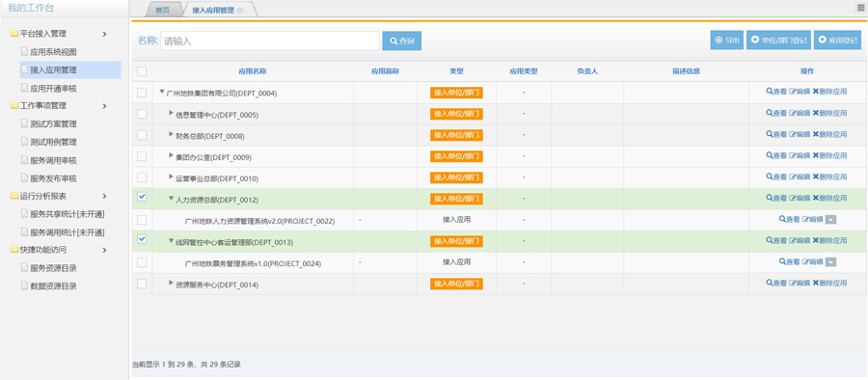The height and width of the screenshot is (380, 868).
Task: Focus the 名称 search input field
Action: [270, 41]
